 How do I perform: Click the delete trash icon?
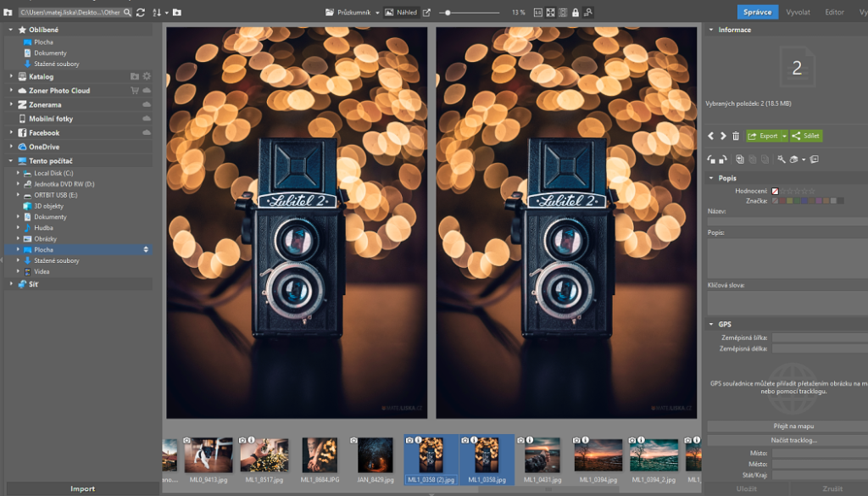[x=736, y=136]
